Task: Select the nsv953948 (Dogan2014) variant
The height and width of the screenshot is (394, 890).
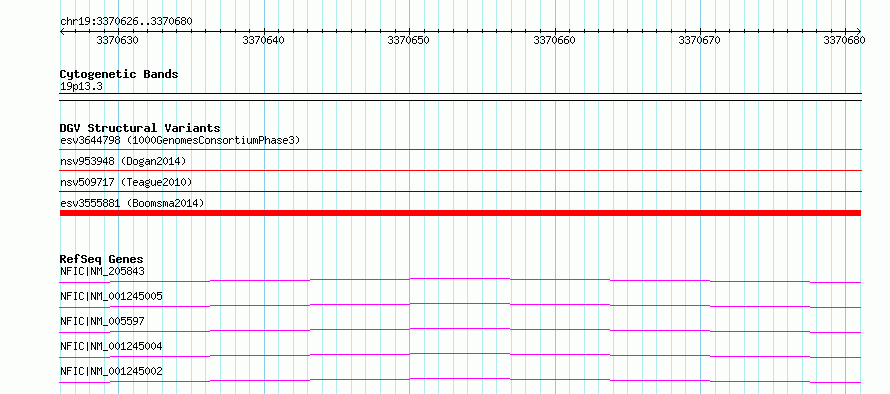Action: (123, 162)
